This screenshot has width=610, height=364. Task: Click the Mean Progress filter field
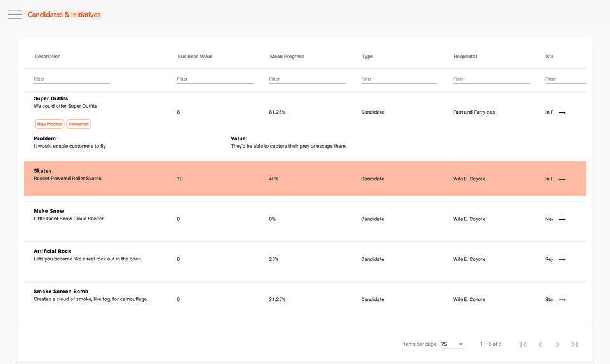coord(307,79)
